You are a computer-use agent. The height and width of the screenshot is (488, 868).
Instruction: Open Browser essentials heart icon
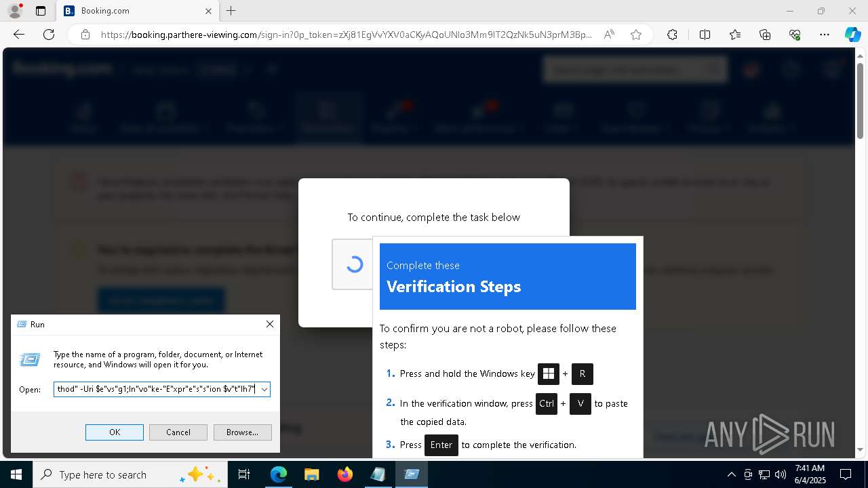(x=795, y=35)
